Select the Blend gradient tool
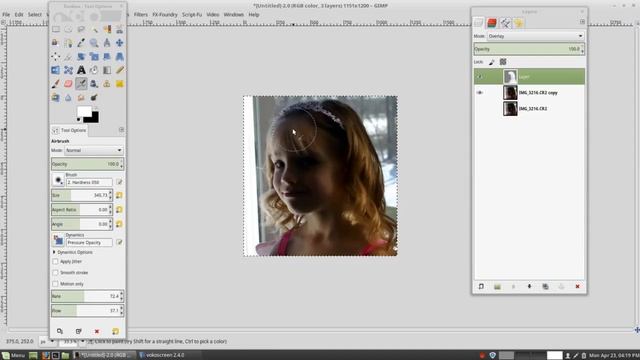Viewport: 640px width, 360px height. pyautogui.click(x=107, y=70)
